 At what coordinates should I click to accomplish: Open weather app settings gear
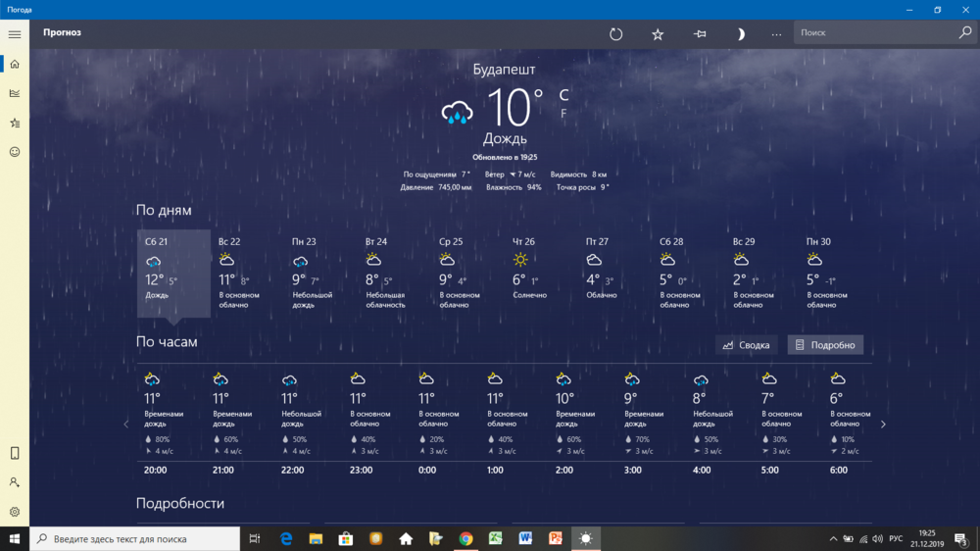pos(15,512)
